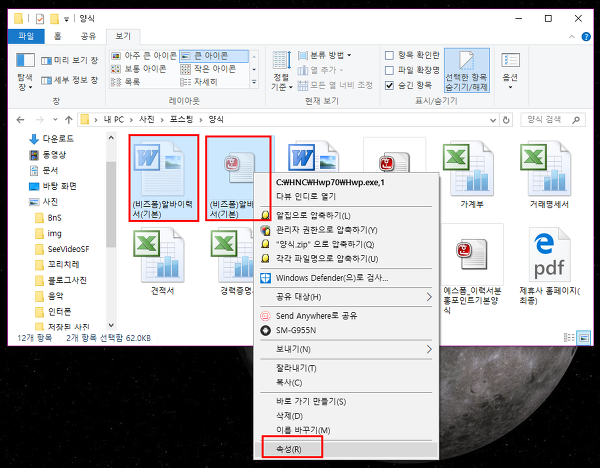
Task: Go back with the left arrow
Action: (21, 120)
